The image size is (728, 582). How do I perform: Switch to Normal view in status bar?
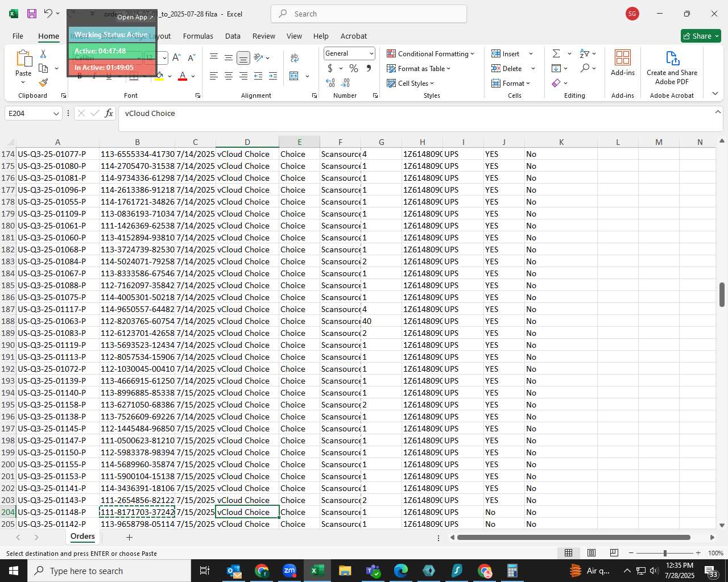point(568,553)
